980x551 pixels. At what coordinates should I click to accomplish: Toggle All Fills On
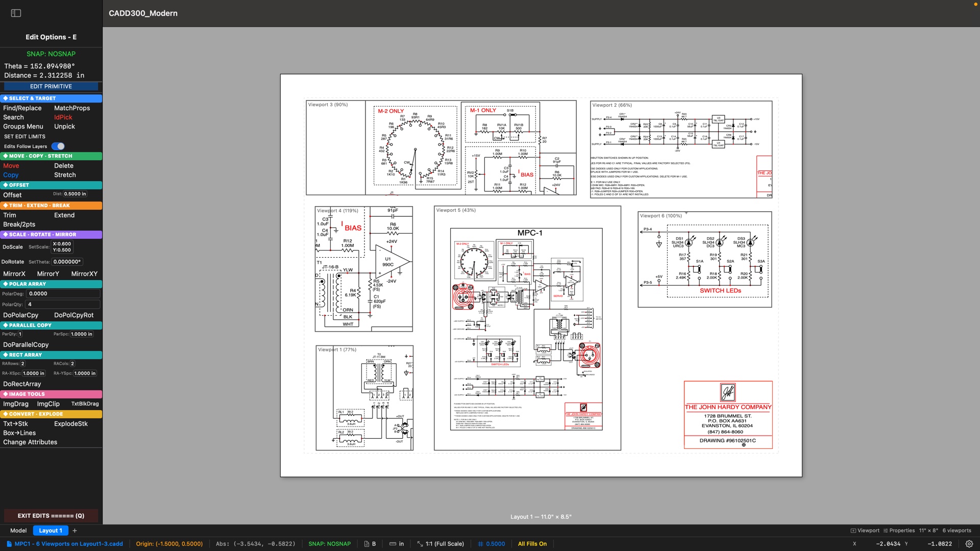pos(532,544)
